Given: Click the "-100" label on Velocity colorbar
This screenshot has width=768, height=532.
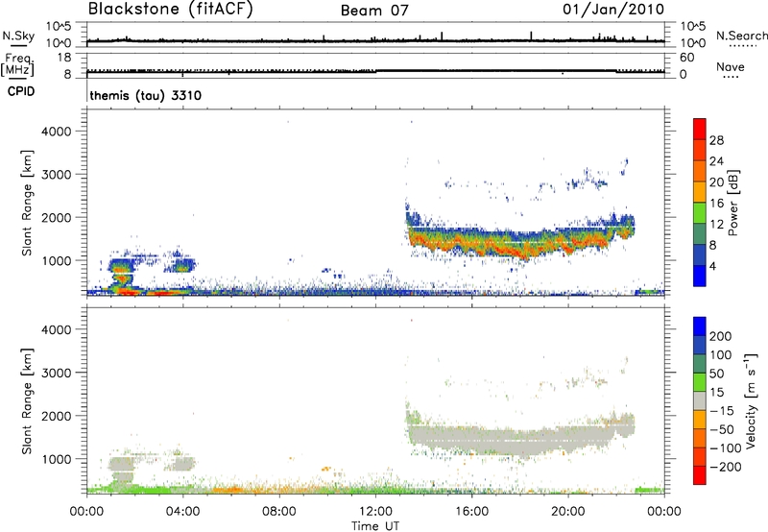Looking at the screenshot, I should point(725,447).
